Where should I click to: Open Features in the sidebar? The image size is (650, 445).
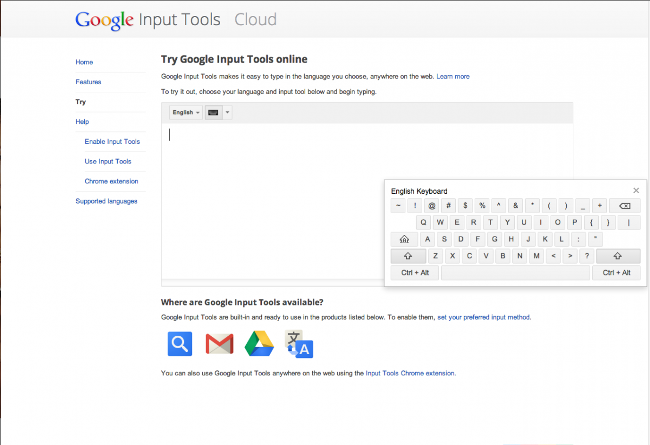coord(88,82)
